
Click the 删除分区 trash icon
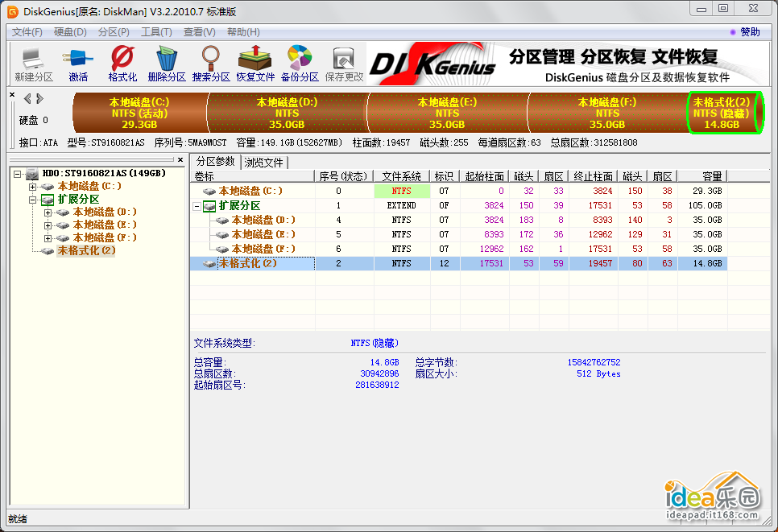point(167,58)
